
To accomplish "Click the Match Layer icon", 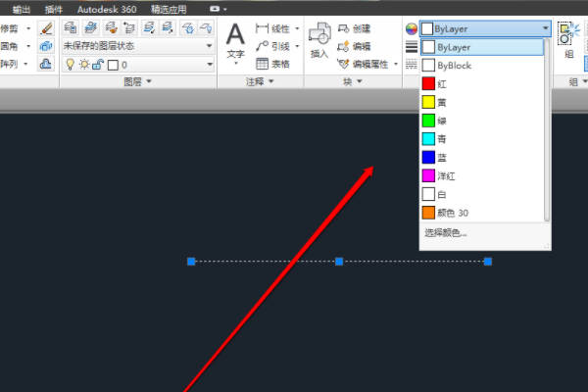I will click(x=111, y=27).
